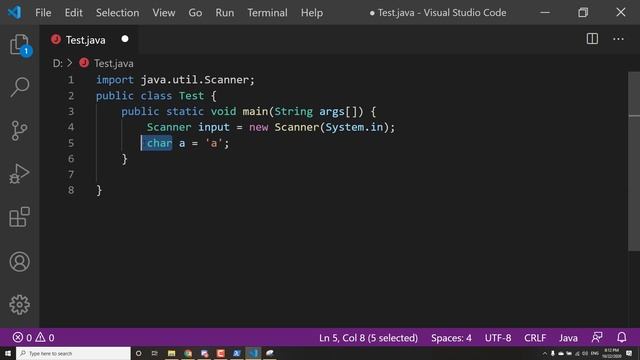Click 'java.util.Scanner;' on line 1
Screen dimensions: 640x360
pyautogui.click(x=198, y=80)
